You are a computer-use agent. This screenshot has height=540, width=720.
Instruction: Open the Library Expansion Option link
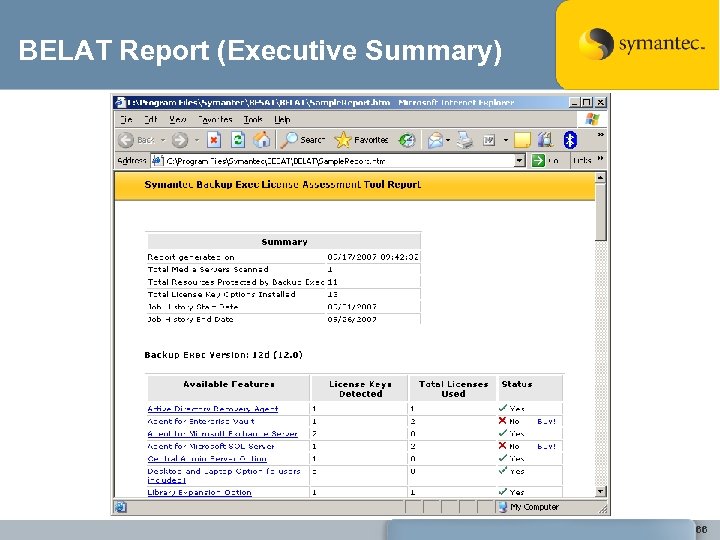(199, 492)
